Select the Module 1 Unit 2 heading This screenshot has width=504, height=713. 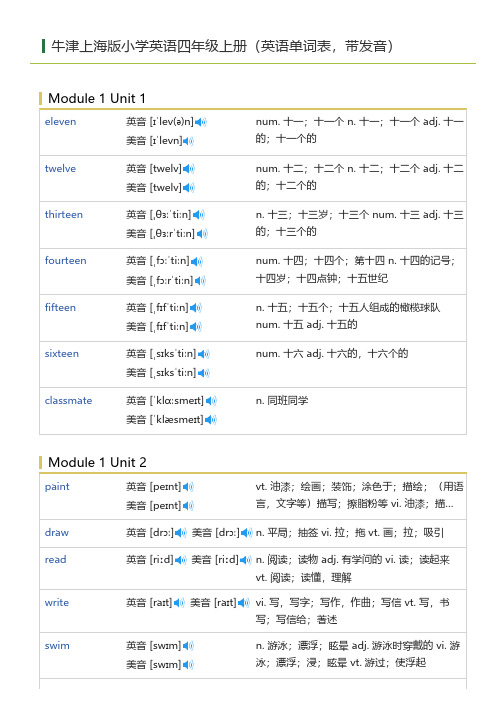tap(97, 462)
